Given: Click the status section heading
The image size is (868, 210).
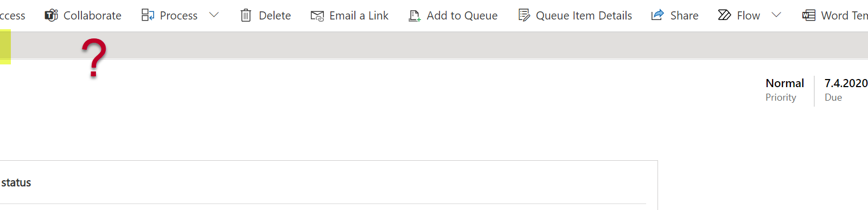Looking at the screenshot, I should tap(16, 182).
